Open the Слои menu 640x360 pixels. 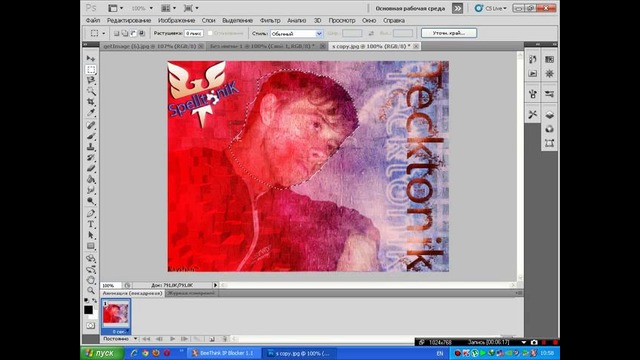pyautogui.click(x=208, y=20)
